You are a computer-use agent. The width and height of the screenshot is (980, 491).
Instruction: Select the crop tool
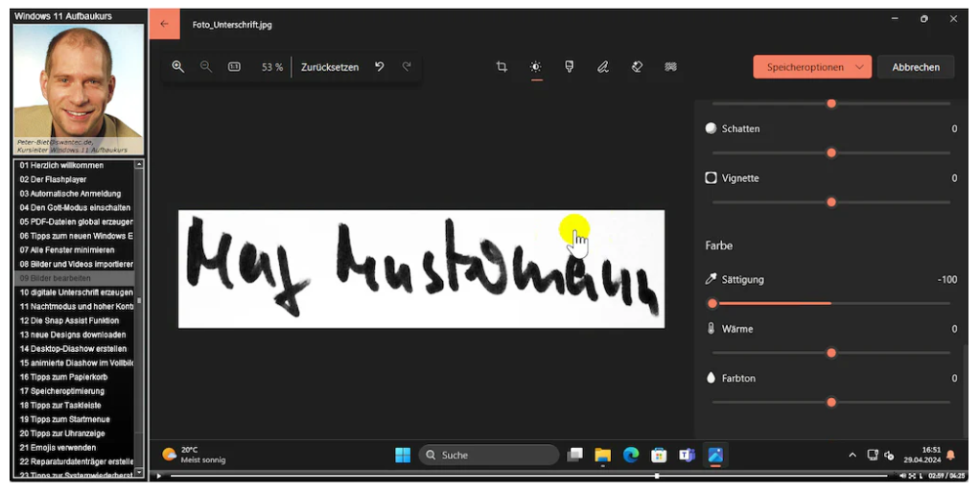[502, 67]
